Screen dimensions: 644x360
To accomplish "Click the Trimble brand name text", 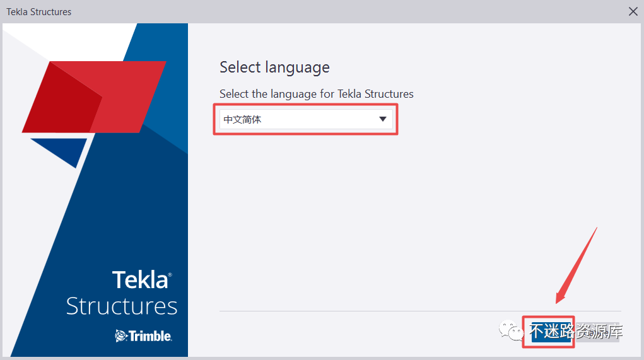I will point(150,336).
